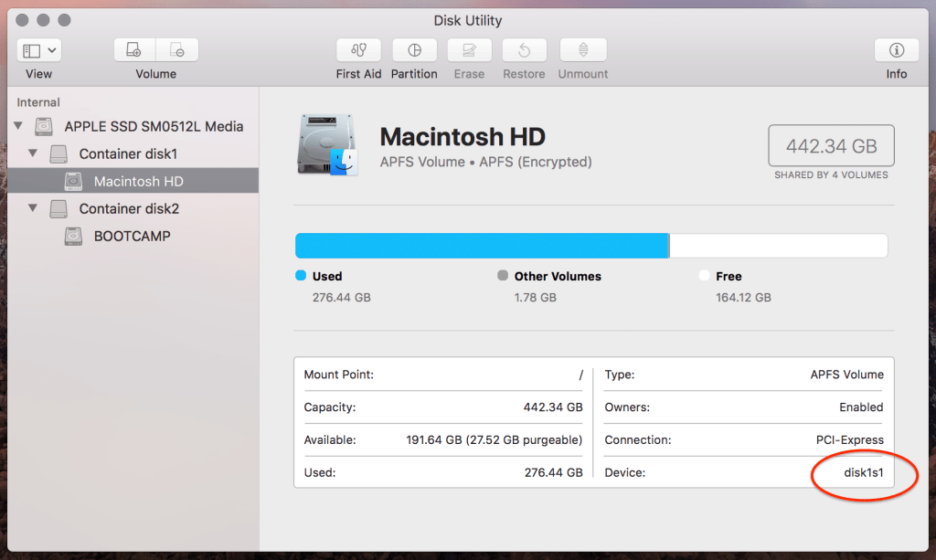The height and width of the screenshot is (560, 936).
Task: Run First Aid from the toolbar
Action: click(x=358, y=50)
